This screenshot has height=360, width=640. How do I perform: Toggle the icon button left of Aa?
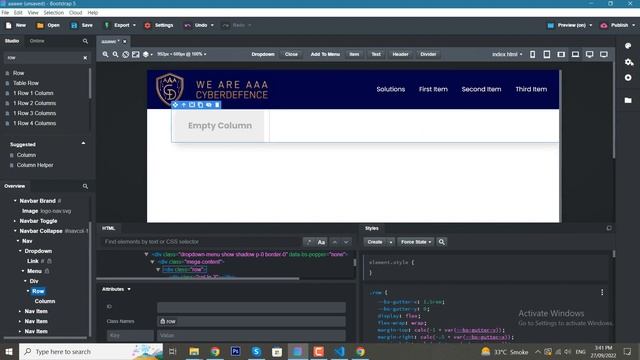click(x=309, y=242)
